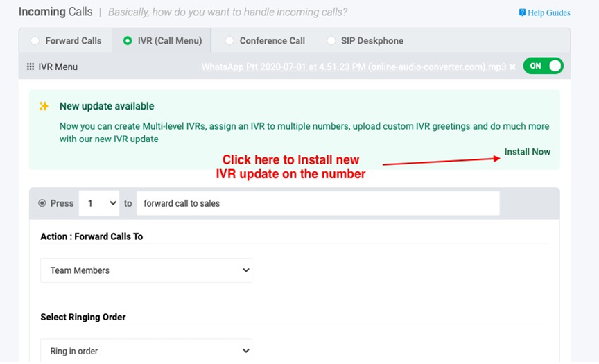Click the SIP Deskphone tab label

(x=372, y=40)
